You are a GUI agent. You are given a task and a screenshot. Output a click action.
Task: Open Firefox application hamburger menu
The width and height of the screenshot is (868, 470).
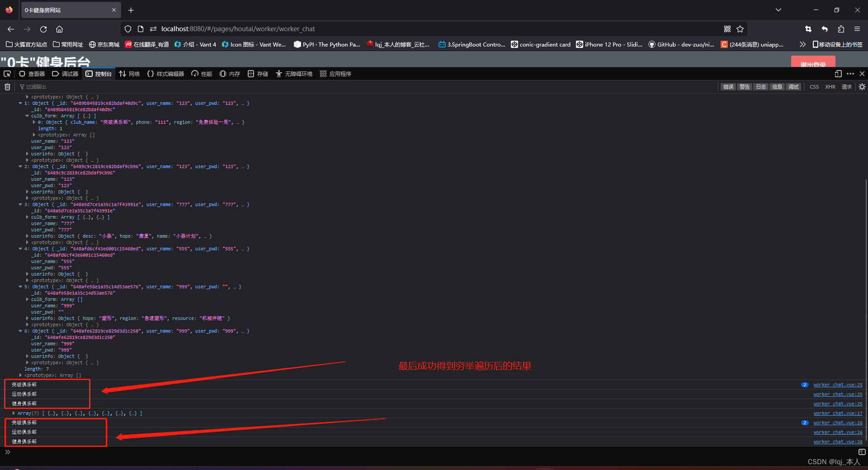coord(857,29)
